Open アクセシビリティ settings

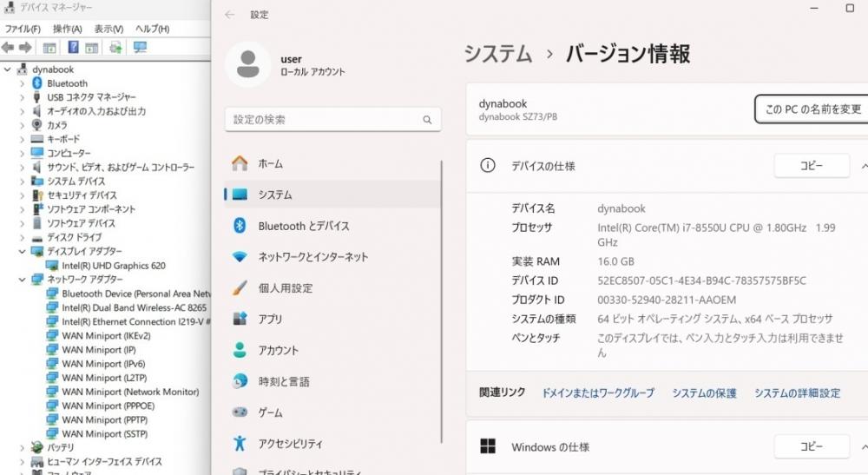[x=332, y=444]
